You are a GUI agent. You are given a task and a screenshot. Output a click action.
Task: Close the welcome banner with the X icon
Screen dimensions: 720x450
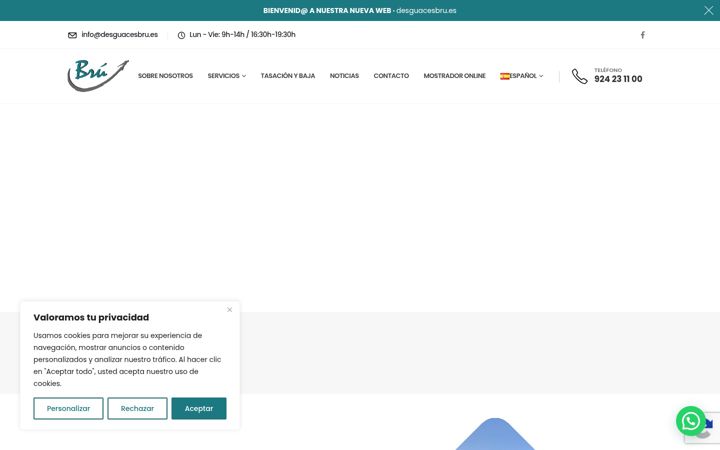709,10
